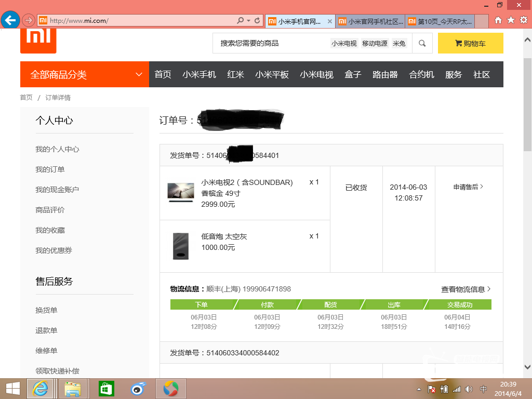Open 领取快递补偿 in sidebar
532x399 pixels.
pyautogui.click(x=57, y=371)
